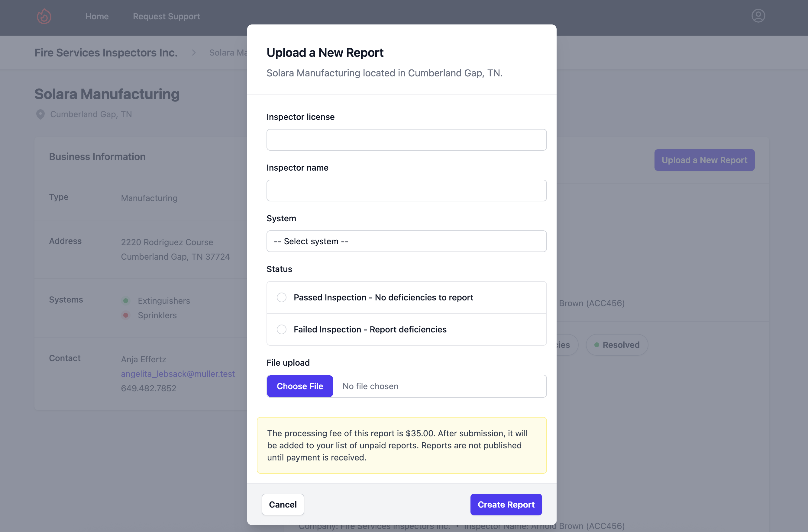Click the green dot inside the Resolved badge
The image size is (808, 532).
pyautogui.click(x=597, y=345)
